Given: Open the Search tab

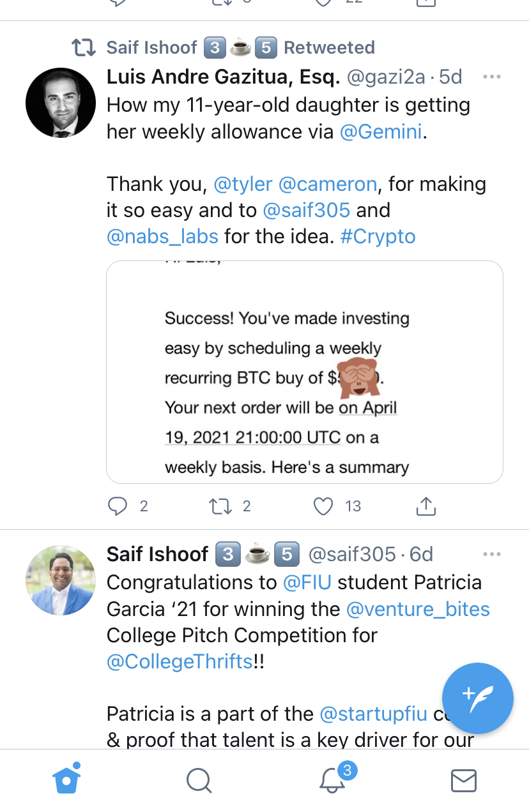Looking at the screenshot, I should [199, 779].
